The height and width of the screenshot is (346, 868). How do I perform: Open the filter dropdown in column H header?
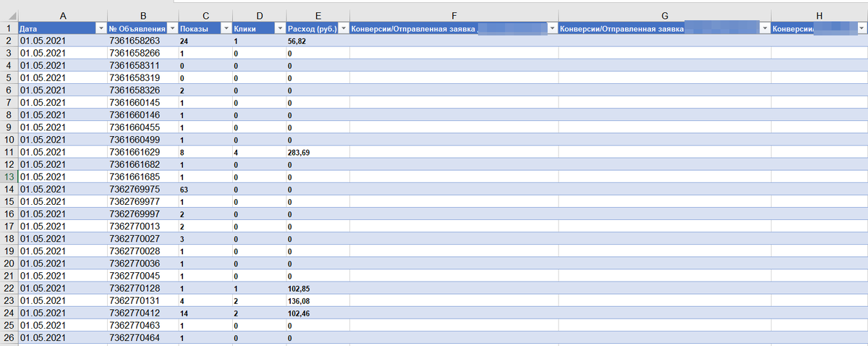pyautogui.click(x=862, y=28)
